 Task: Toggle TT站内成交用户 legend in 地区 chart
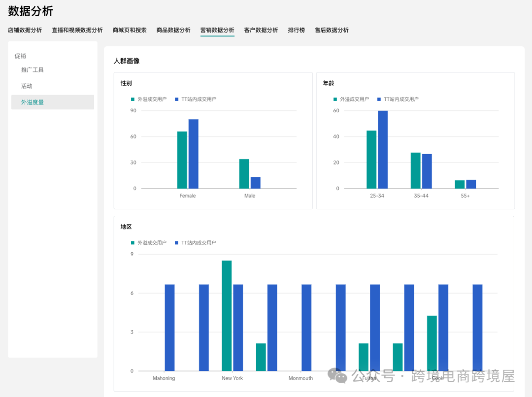[199, 243]
